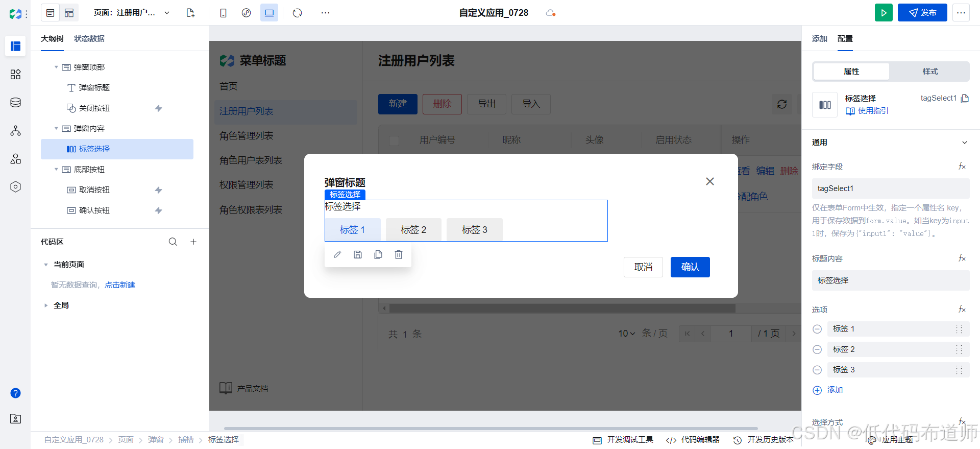Select the desktop device preview icon
The width and height of the screenshot is (980, 449).
(x=269, y=13)
